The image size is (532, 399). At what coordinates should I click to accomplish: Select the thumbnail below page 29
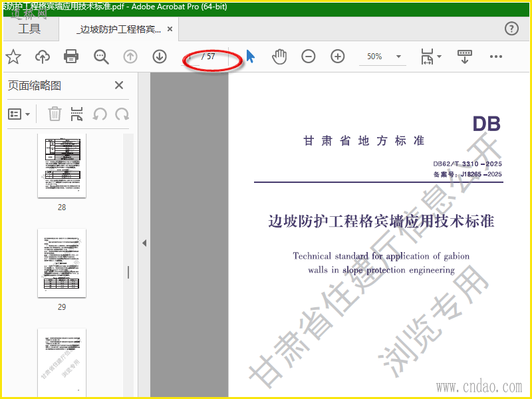click(62, 362)
